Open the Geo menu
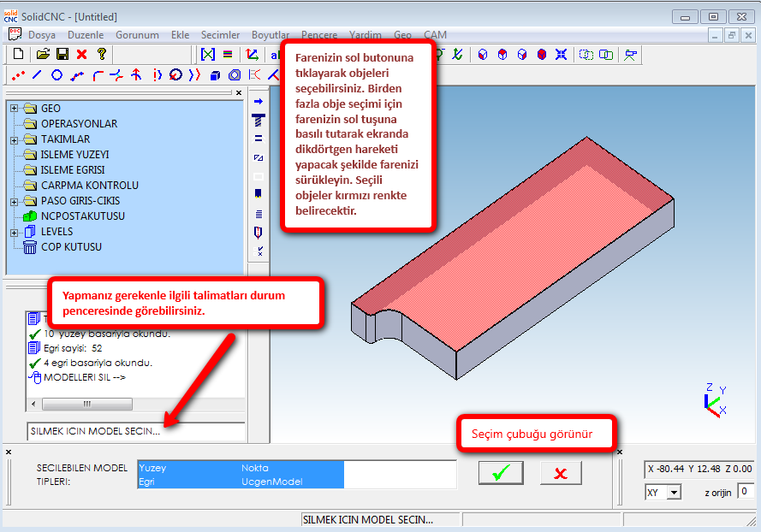 (x=403, y=35)
